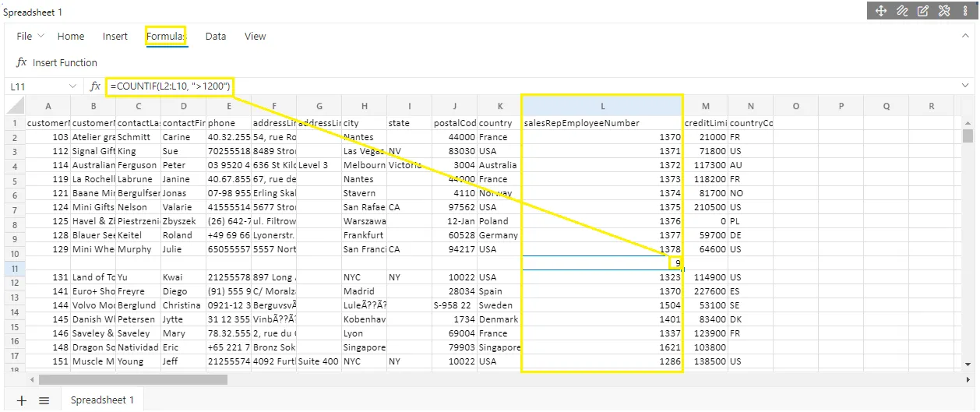The height and width of the screenshot is (412, 980).
Task: Select the cell with Zbyszek
Action: click(183, 221)
